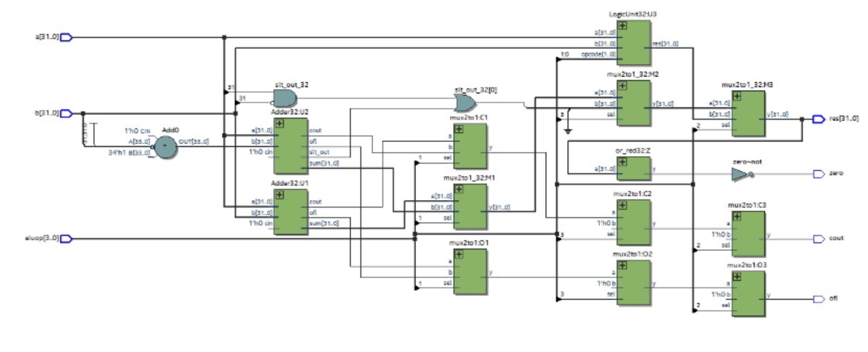Click the opcode[1..0] port of LogicUnit32
Image resolution: width=868 pixels, height=352 pixels.
(599, 54)
